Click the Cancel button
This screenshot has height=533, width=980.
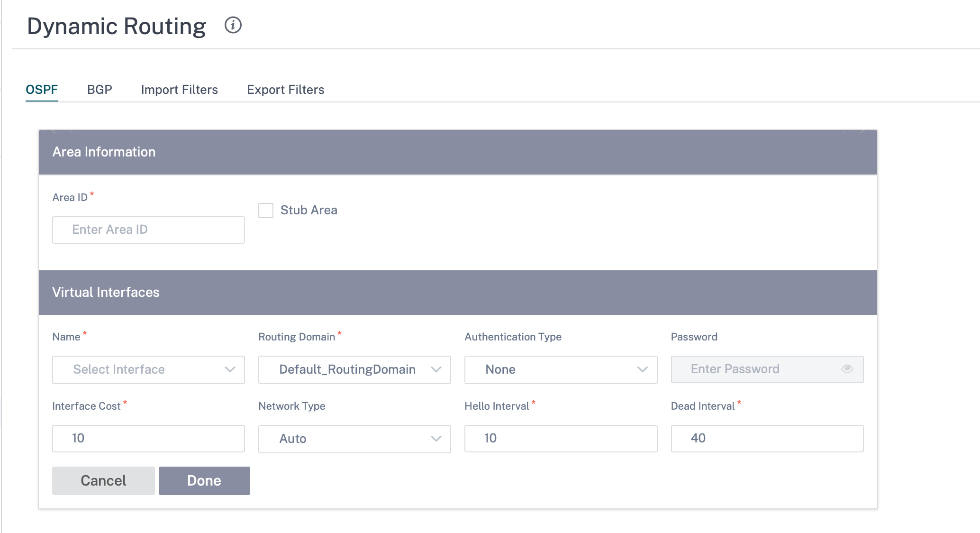coord(103,481)
